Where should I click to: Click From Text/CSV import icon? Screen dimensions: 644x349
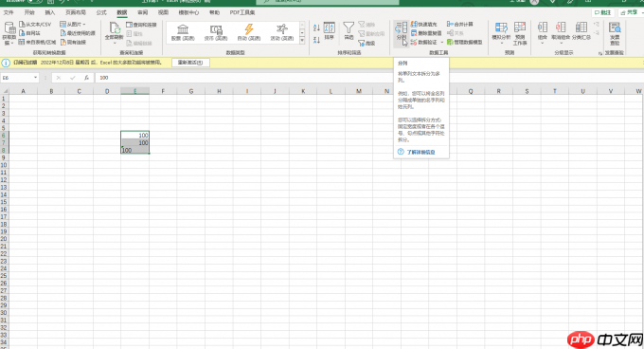[x=22, y=25]
